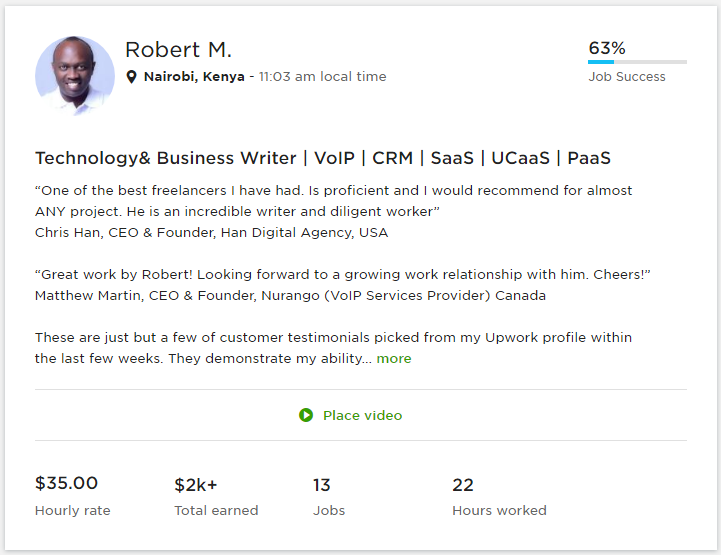Screen dimensions: 721x555
Task: Click the Place video link
Action: 362,415
